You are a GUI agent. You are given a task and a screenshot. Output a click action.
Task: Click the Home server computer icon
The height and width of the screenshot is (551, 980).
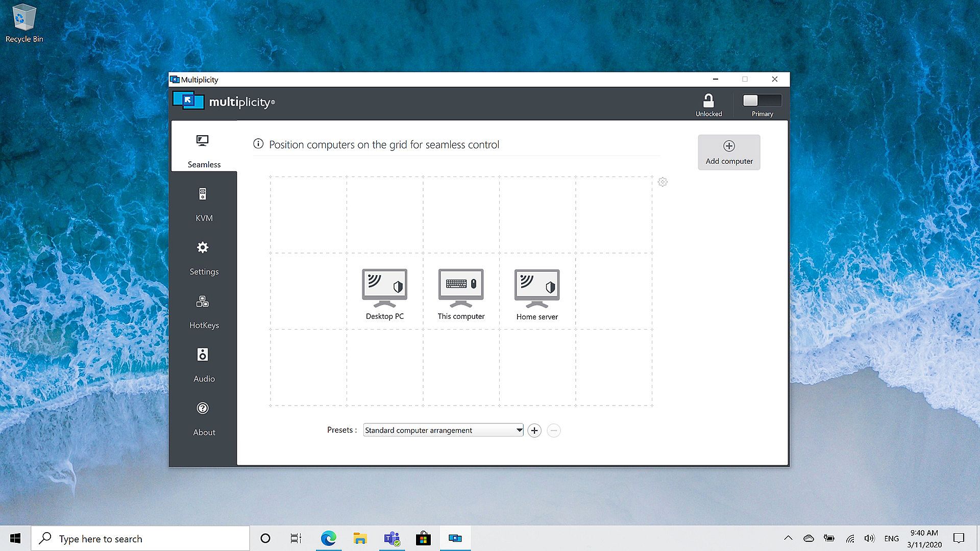(536, 288)
